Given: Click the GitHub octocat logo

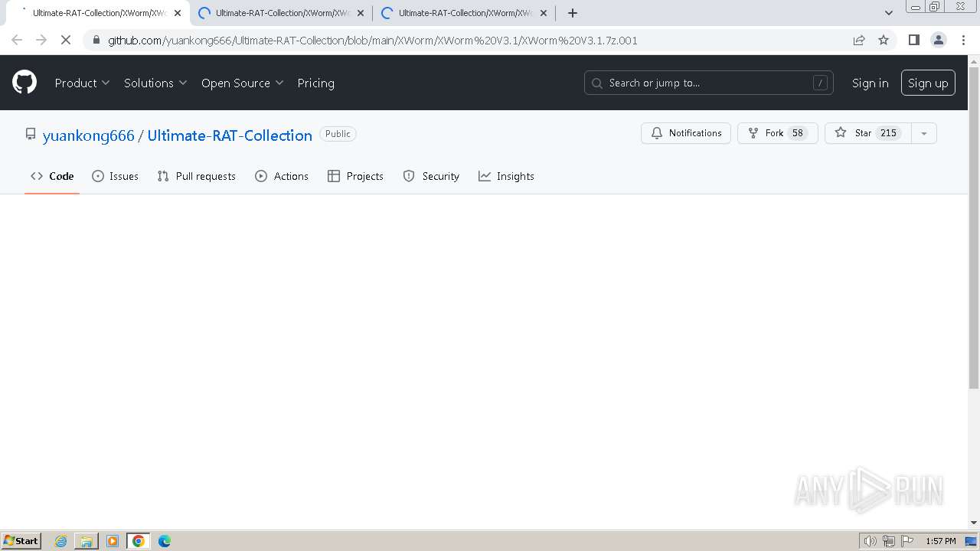Looking at the screenshot, I should click(x=24, y=83).
